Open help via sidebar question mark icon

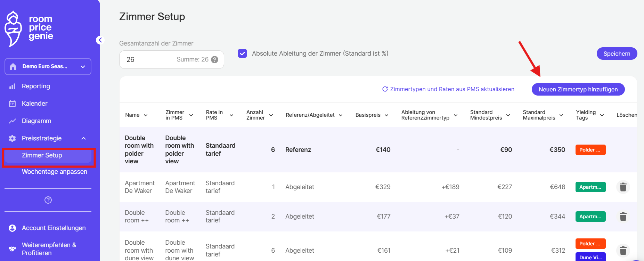(x=48, y=200)
